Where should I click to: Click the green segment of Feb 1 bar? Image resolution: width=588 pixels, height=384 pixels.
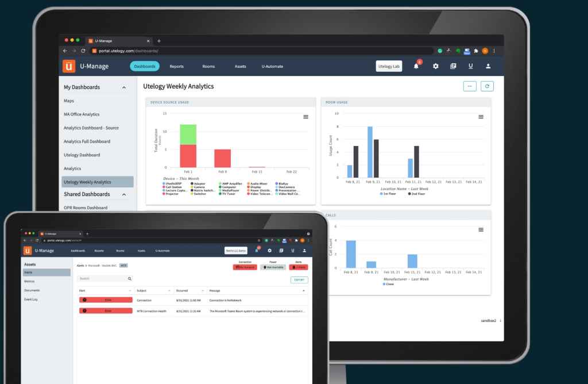pyautogui.click(x=188, y=135)
